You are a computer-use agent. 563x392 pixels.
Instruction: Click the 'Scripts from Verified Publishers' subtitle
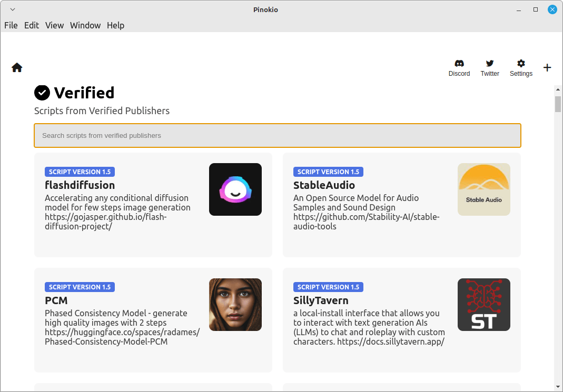[102, 111]
